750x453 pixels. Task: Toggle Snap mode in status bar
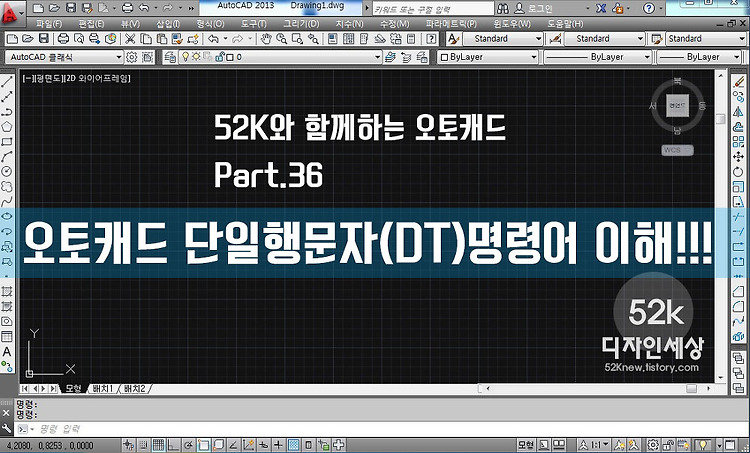144,445
